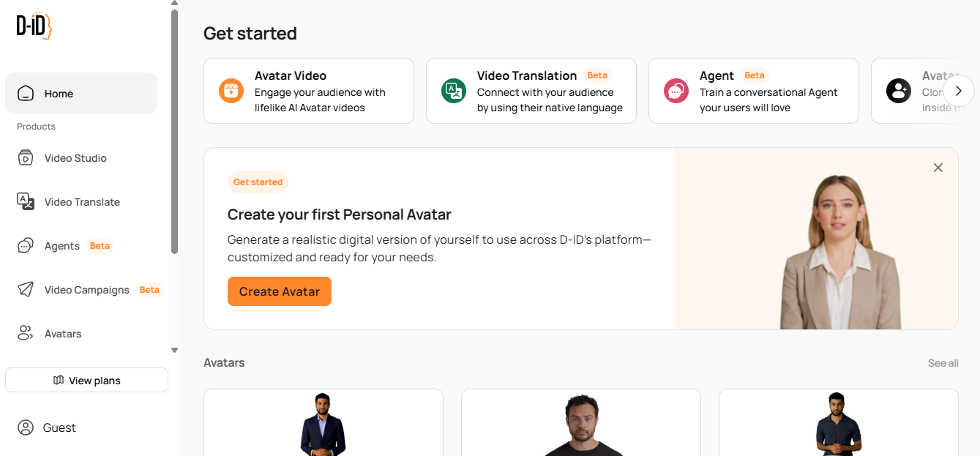Screen dimensions: 980x456
Task: Click 'Generate a realistic digital version' paragraph
Action: (439, 249)
